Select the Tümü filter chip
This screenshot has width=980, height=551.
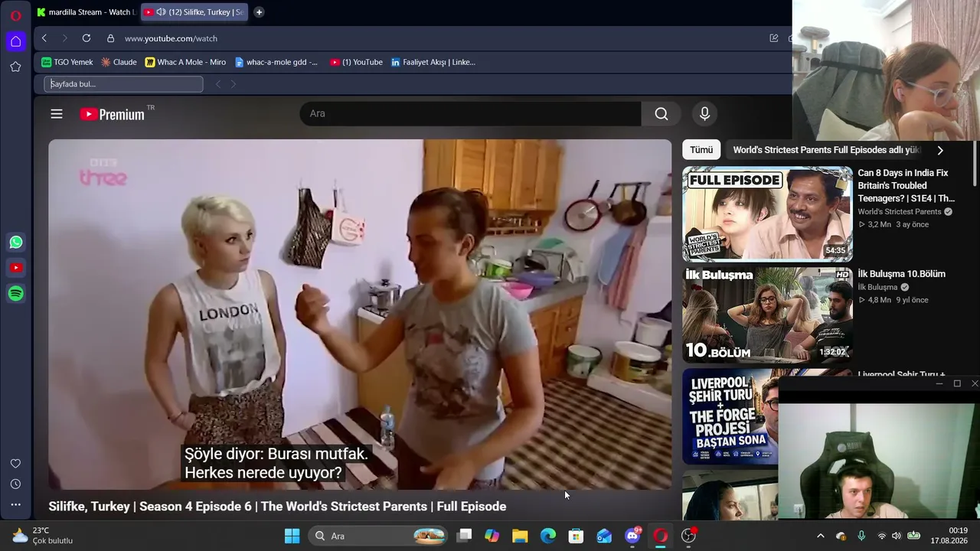tap(701, 150)
